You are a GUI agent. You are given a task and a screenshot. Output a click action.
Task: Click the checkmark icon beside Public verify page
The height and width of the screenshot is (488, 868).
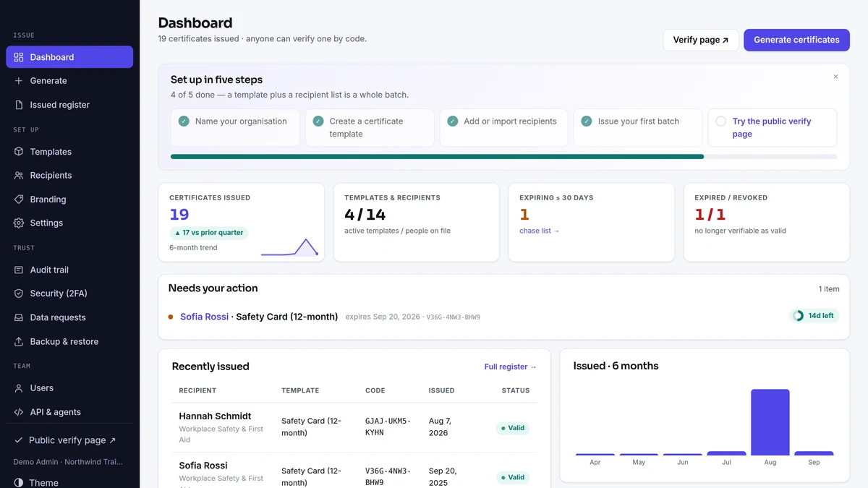[19, 440]
